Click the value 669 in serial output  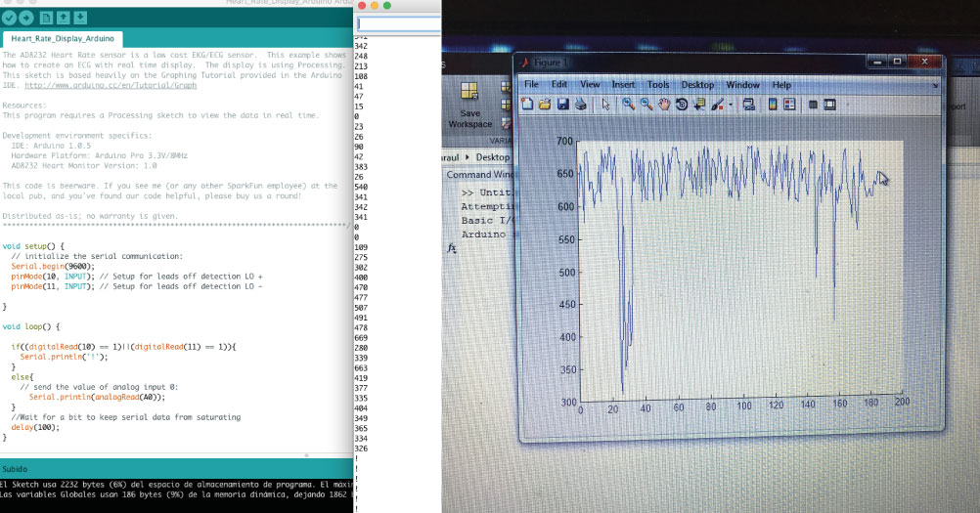pos(361,338)
